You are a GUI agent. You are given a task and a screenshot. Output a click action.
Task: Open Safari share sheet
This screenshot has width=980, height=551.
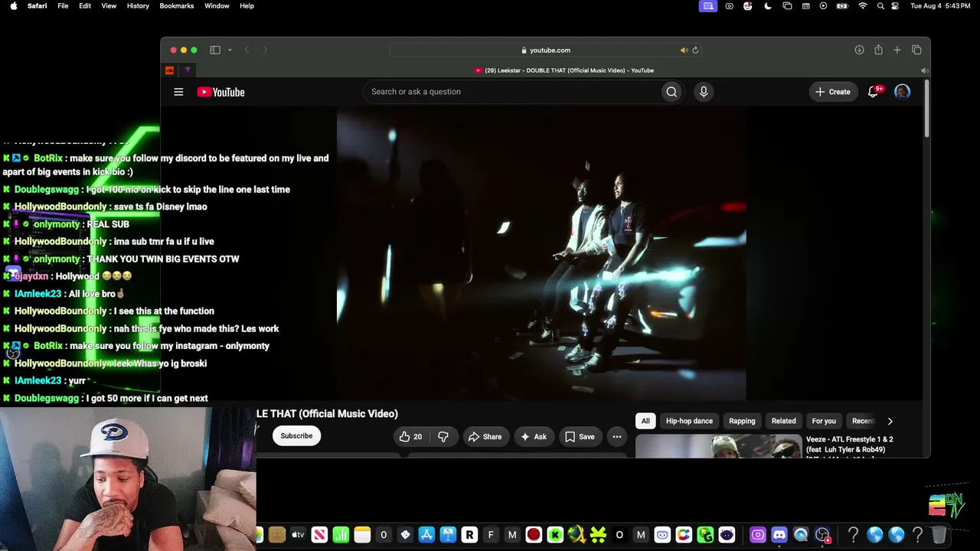click(878, 50)
